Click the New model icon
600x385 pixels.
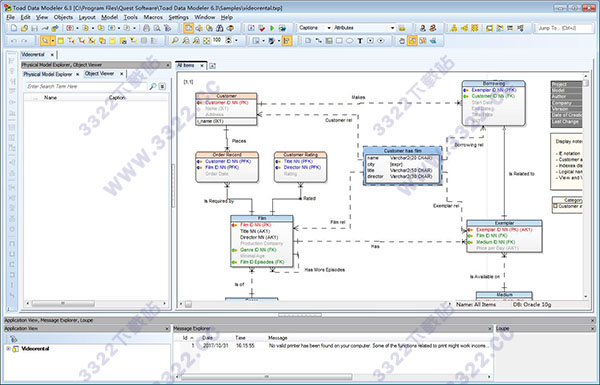click(14, 28)
